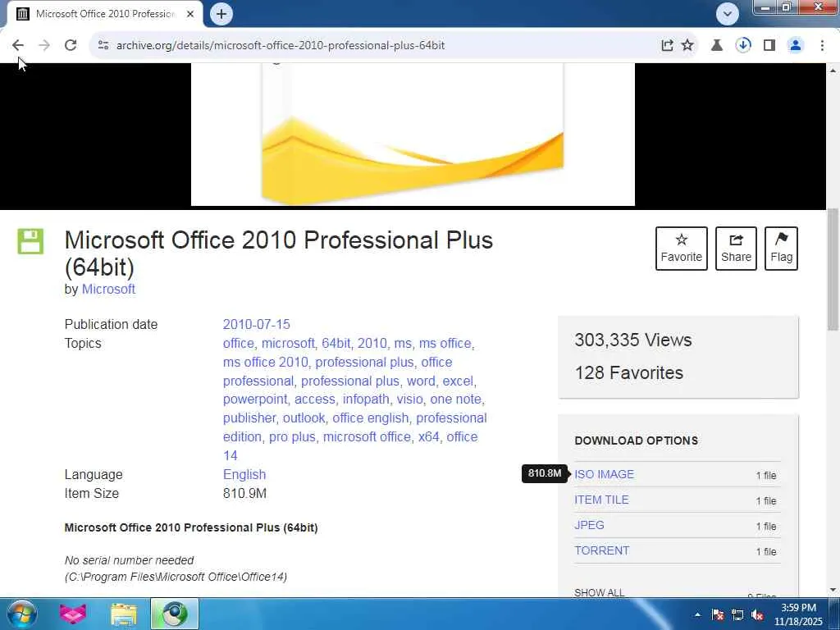Open the Chrome Labs flask icon

point(716,46)
